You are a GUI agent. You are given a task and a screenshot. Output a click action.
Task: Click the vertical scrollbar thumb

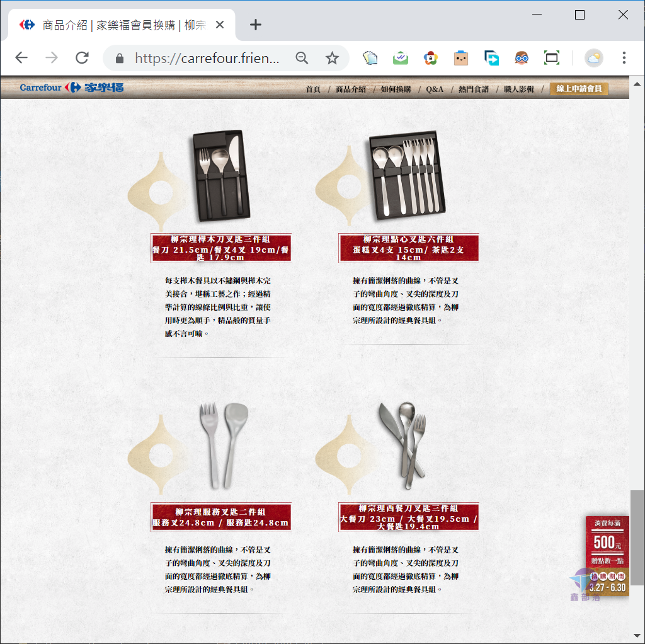coord(637,538)
